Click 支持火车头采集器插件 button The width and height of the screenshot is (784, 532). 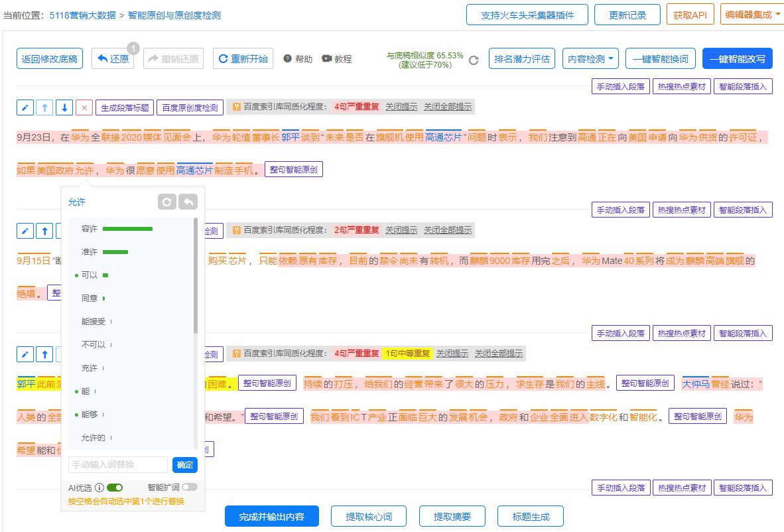pos(527,15)
